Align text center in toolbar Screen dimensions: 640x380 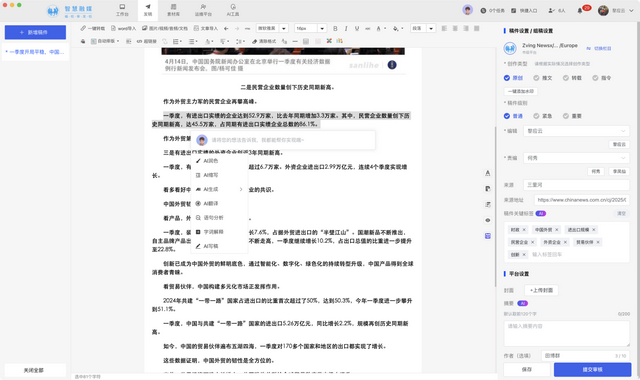click(x=455, y=29)
